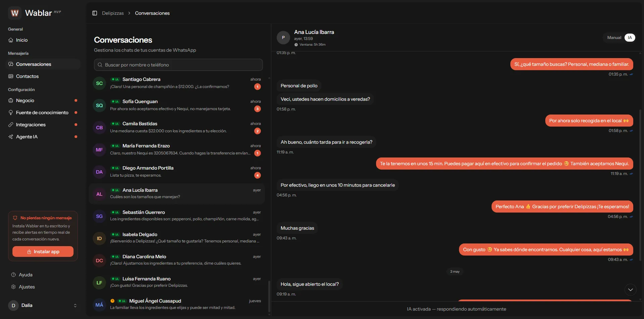Screen dimensions: 644x319
Task: Open Agente IA menu item
Action: coord(43,137)
